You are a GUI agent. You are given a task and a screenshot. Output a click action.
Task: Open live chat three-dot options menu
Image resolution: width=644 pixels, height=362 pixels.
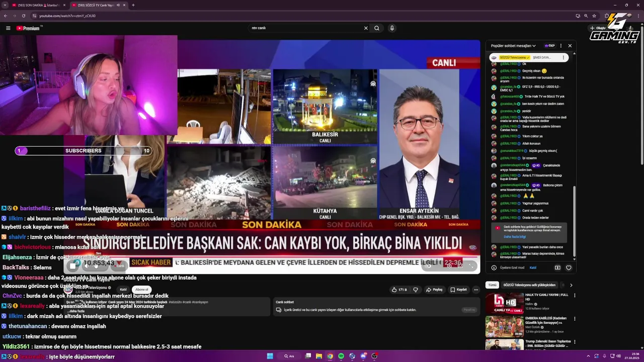pos(561,46)
